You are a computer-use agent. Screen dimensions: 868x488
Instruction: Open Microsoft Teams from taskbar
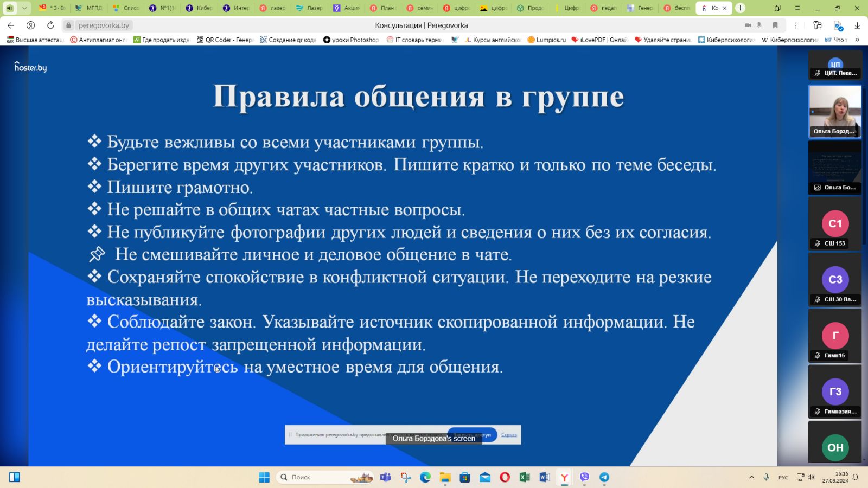(386, 477)
